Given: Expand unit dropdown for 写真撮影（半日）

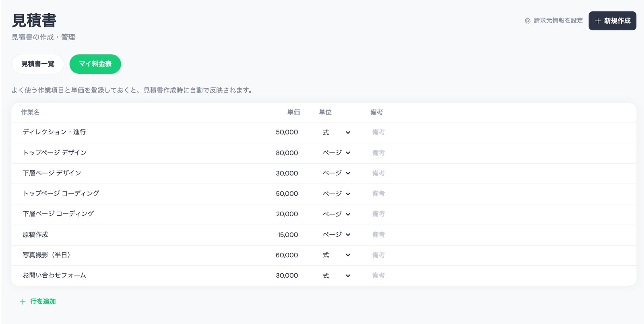Looking at the screenshot, I should 336,255.
